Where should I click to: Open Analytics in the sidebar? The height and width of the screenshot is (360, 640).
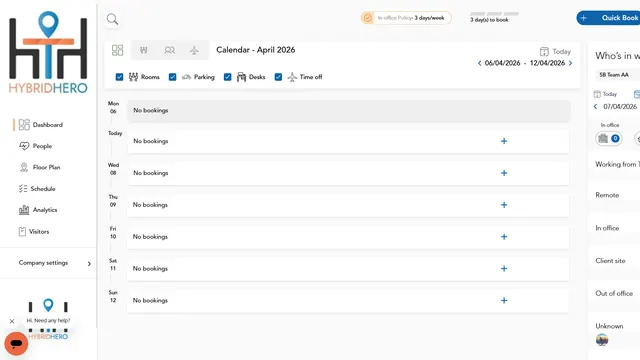point(45,210)
